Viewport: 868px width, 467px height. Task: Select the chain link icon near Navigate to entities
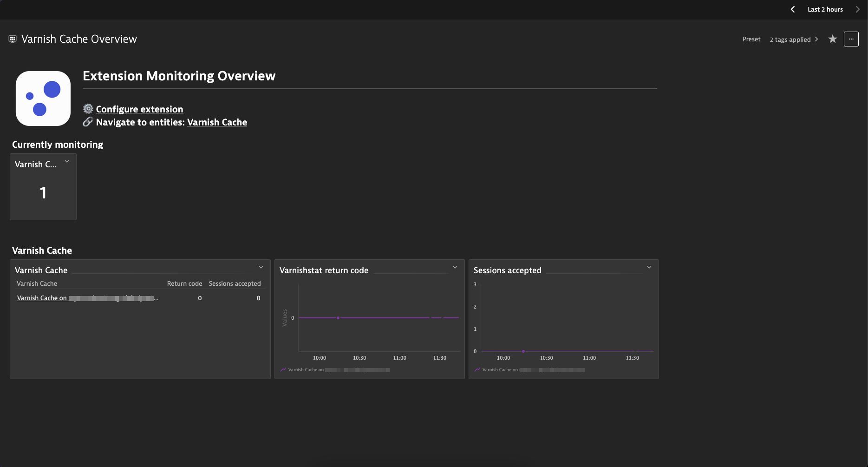(x=88, y=122)
